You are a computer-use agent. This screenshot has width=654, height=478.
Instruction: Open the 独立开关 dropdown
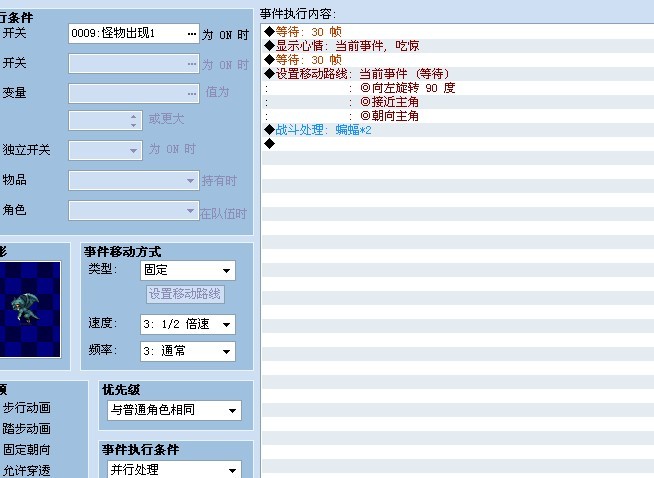(x=105, y=150)
